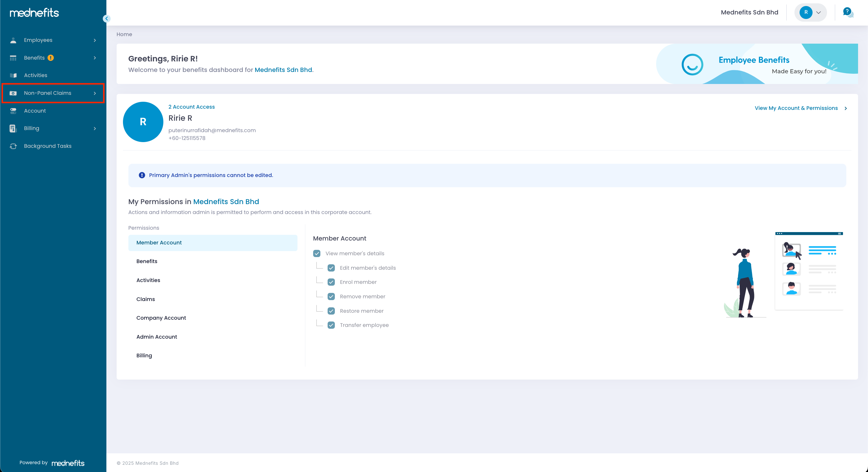Toggle the View member's details checkbox
The height and width of the screenshot is (472, 868).
(x=317, y=253)
